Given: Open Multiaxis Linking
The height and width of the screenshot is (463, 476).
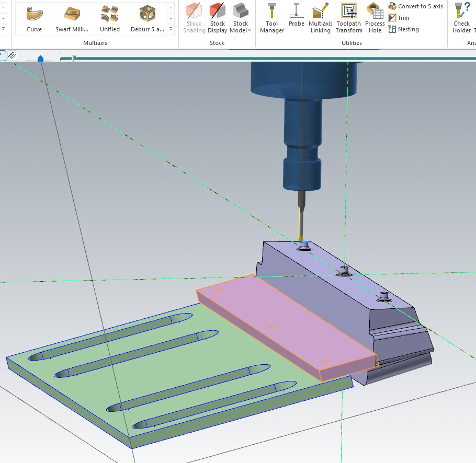Looking at the screenshot, I should pyautogui.click(x=320, y=18).
